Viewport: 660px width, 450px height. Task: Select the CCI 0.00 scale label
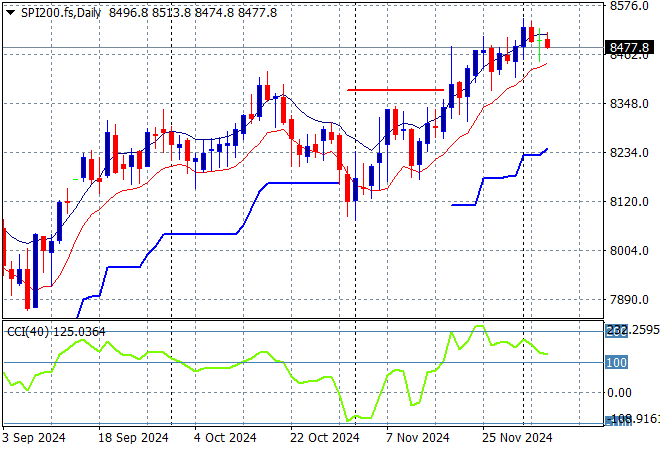[619, 393]
